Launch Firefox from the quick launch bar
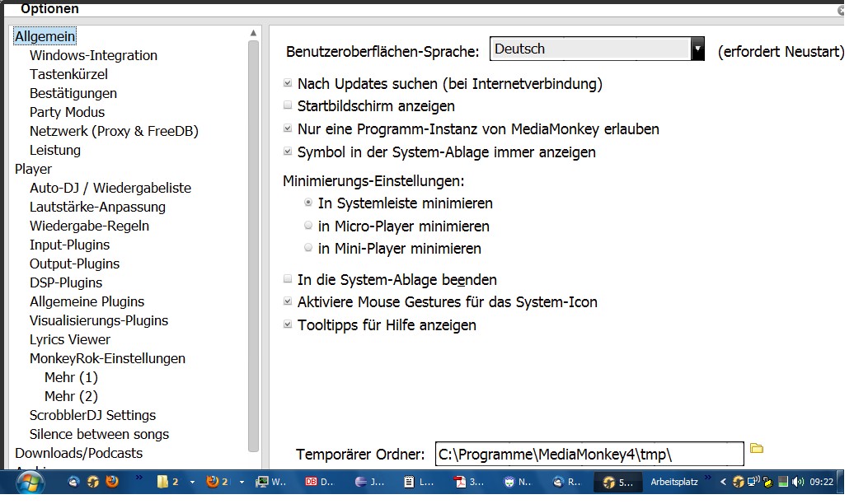 coord(112,482)
